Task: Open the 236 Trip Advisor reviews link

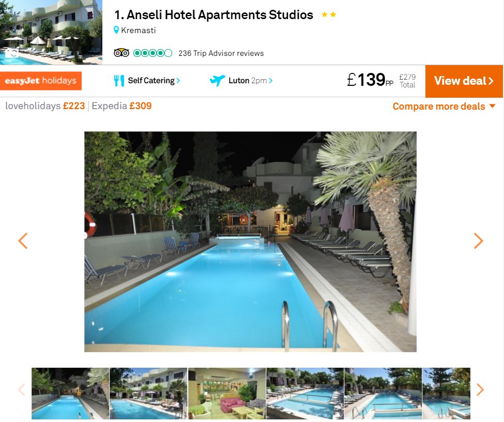Action: pos(221,53)
